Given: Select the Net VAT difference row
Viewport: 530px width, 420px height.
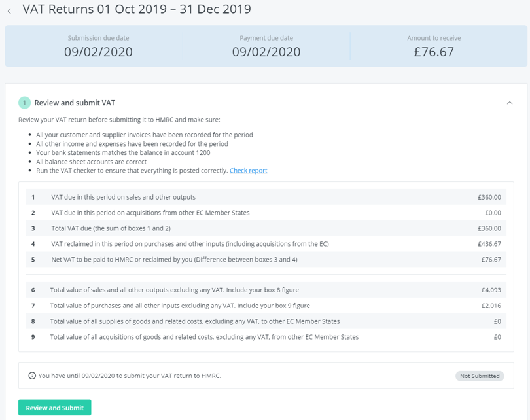Looking at the screenshot, I should click(265, 258).
